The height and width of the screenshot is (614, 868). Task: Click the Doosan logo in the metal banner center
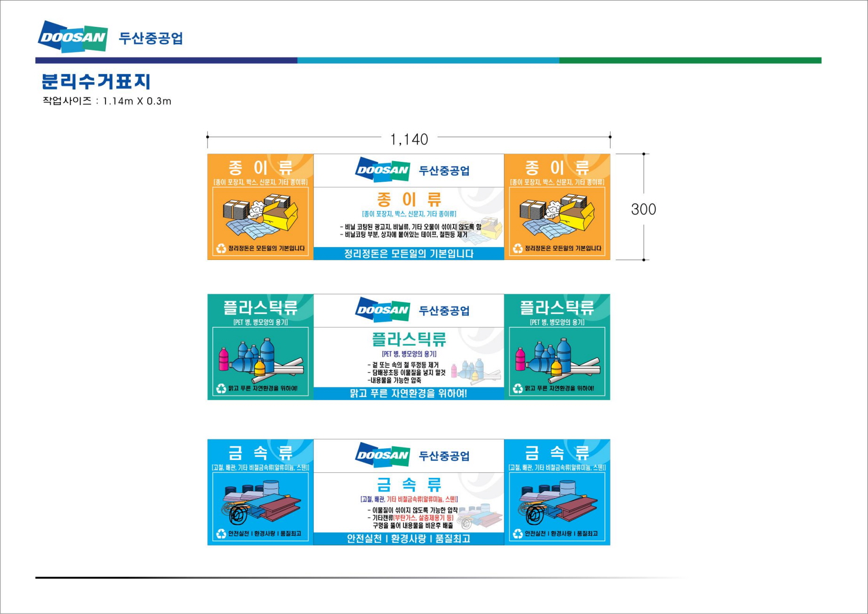382,455
